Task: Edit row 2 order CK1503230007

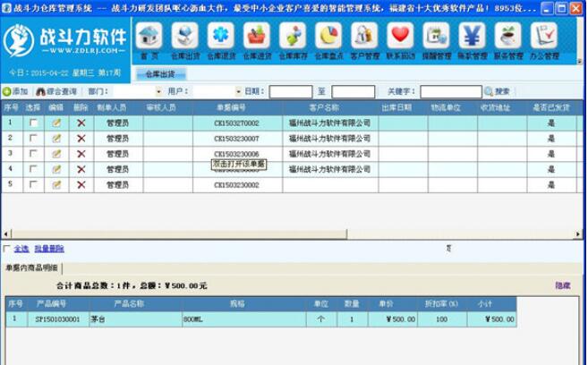Action: [56, 139]
